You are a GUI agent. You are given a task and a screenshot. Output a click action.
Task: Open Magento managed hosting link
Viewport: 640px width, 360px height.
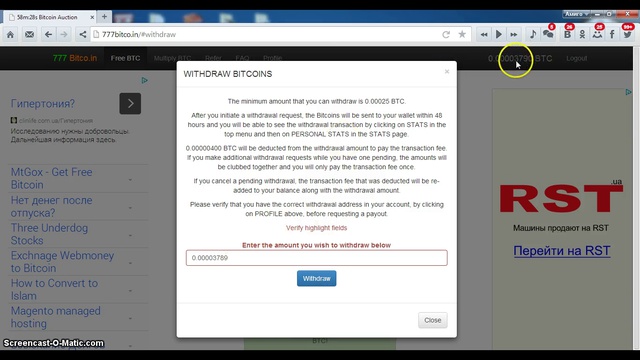click(56, 317)
